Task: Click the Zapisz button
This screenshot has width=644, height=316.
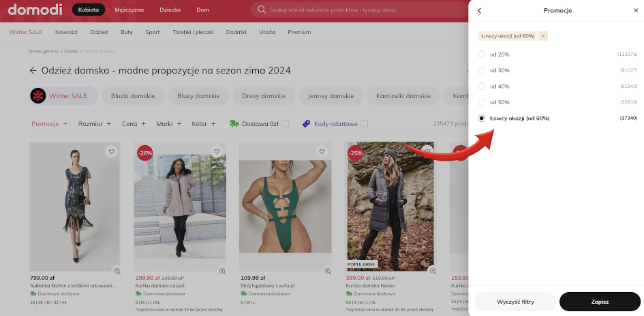Action: click(600, 302)
